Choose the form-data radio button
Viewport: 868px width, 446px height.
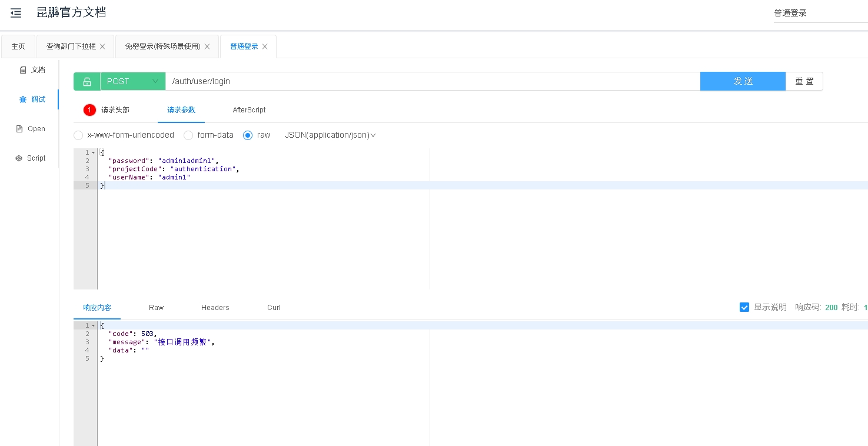pyautogui.click(x=188, y=135)
